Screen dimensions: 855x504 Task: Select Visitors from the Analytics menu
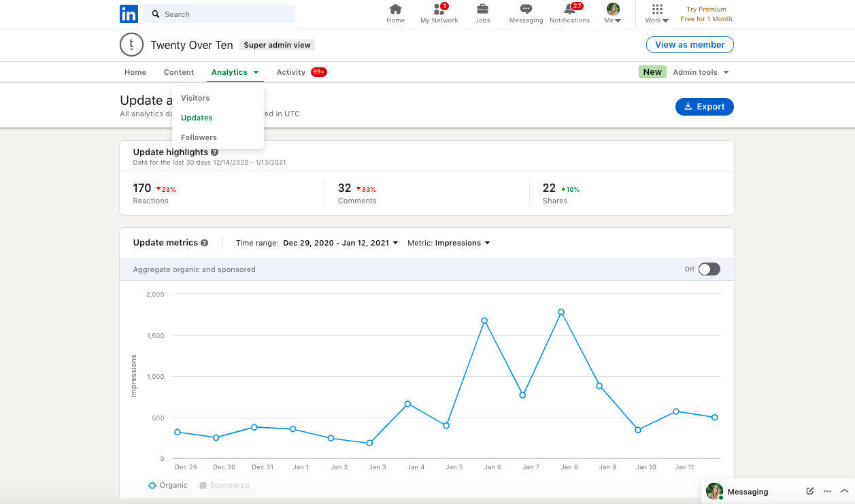[x=195, y=98]
